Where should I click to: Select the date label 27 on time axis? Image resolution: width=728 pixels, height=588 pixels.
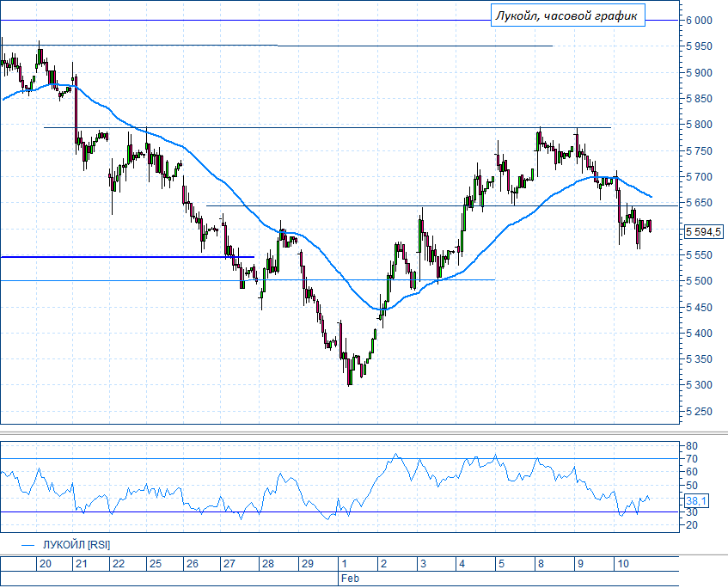pos(229,564)
